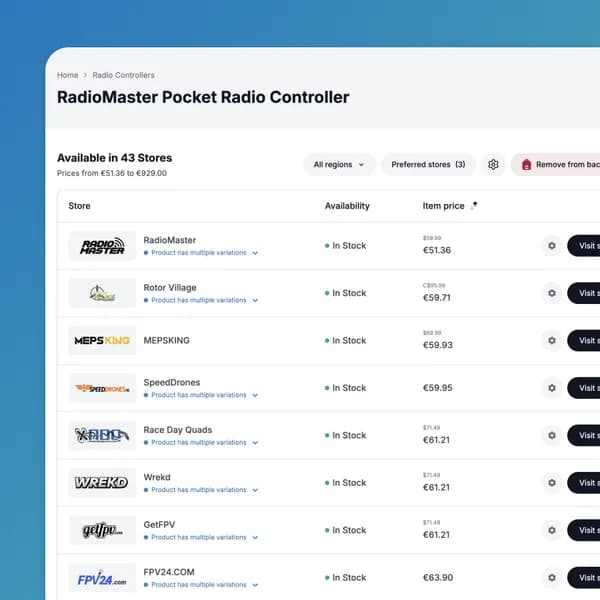This screenshot has width=600, height=600.
Task: Click the RadioMaster store name
Action: coord(170,240)
